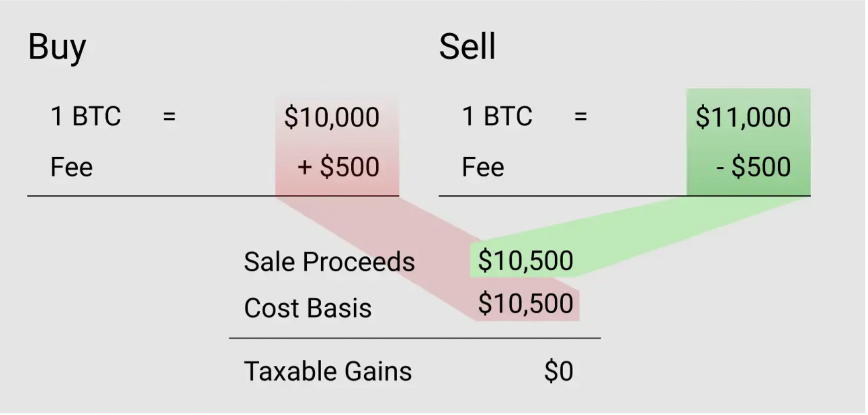Select the Fee label under Buy
This screenshot has width=868, height=415.
71,167
